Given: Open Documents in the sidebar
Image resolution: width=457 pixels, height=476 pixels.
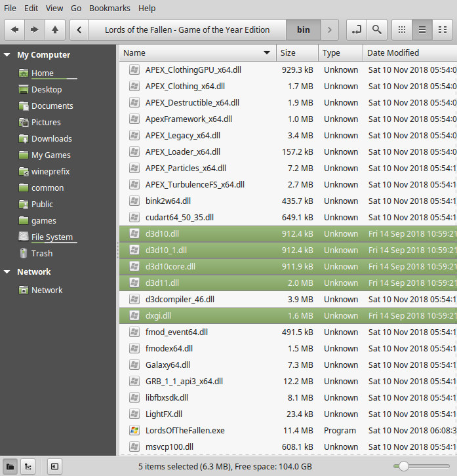Looking at the screenshot, I should pyautogui.click(x=52, y=106).
